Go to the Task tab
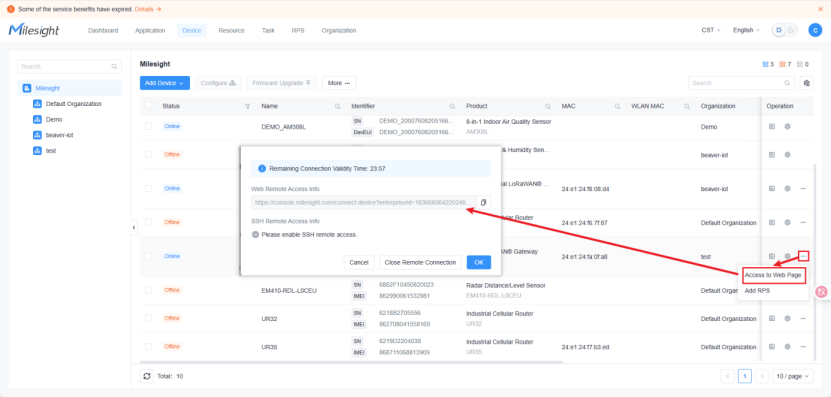The height and width of the screenshot is (397, 831). (x=268, y=30)
